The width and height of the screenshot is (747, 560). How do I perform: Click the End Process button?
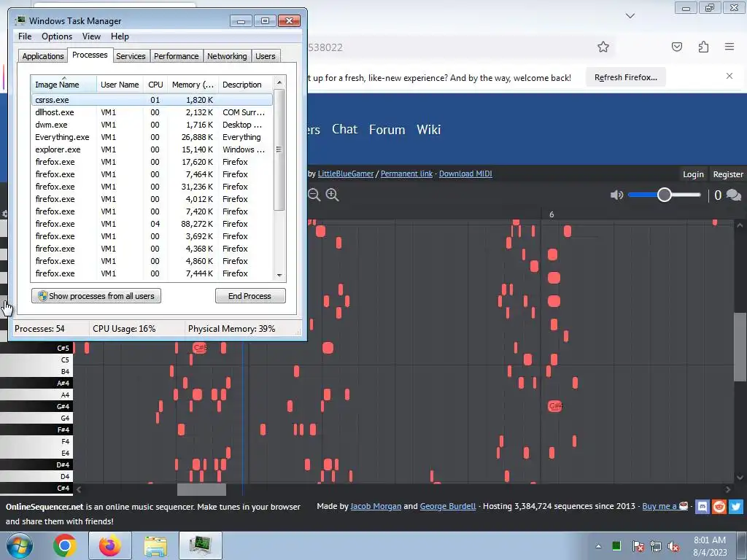point(250,296)
